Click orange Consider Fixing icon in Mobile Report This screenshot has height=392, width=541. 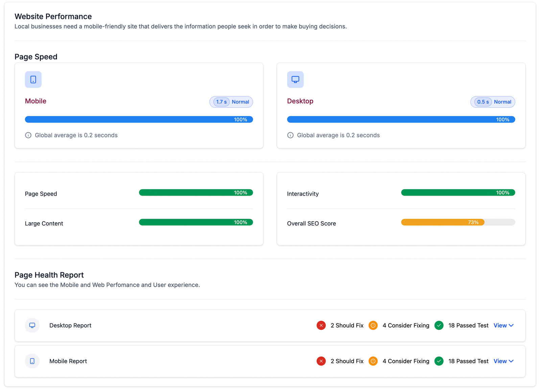(x=373, y=361)
